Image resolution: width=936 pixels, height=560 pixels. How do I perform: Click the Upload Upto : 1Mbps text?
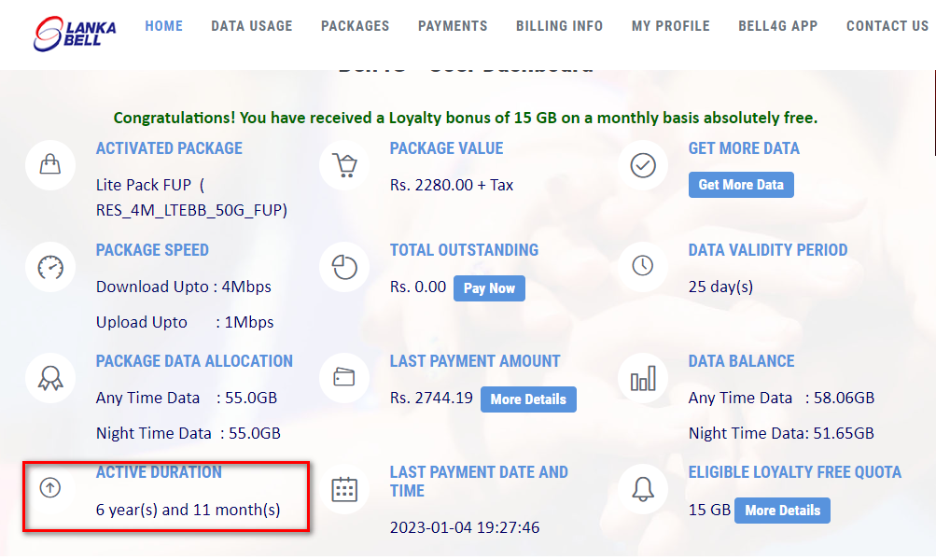click(x=185, y=322)
